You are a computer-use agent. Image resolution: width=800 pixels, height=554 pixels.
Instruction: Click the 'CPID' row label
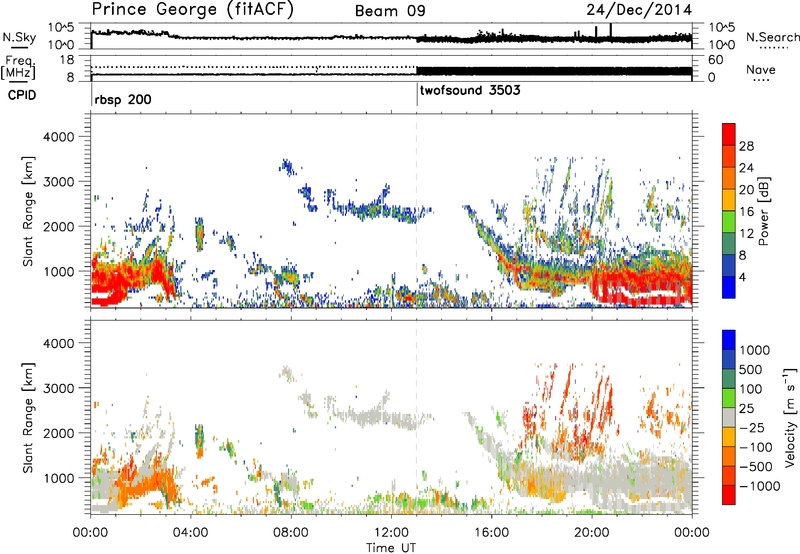(22, 95)
